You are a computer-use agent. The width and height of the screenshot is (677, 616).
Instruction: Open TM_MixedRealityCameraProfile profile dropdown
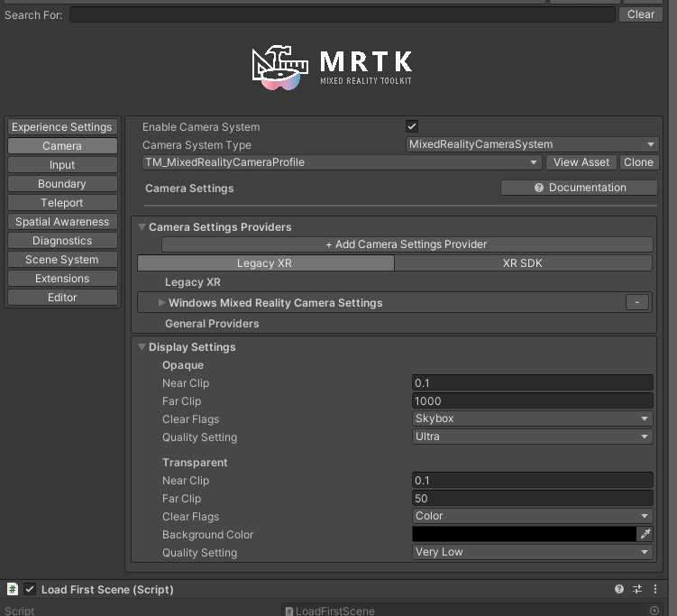342,162
